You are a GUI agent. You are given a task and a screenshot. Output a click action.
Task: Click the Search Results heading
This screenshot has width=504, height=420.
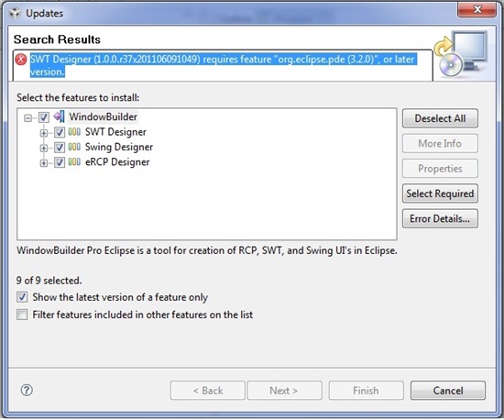click(x=57, y=39)
